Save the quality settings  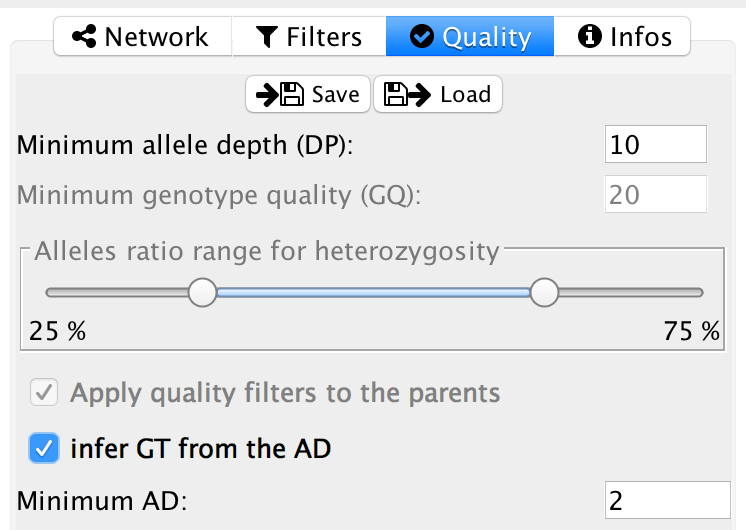(308, 95)
